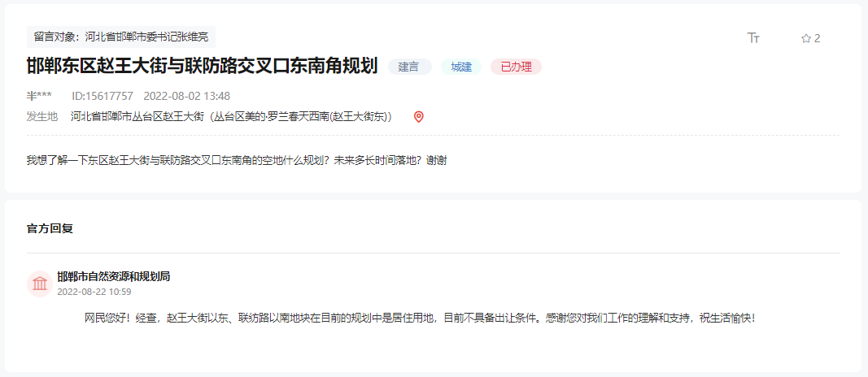Click the star favorite icon
The image size is (868, 377).
[x=806, y=38]
